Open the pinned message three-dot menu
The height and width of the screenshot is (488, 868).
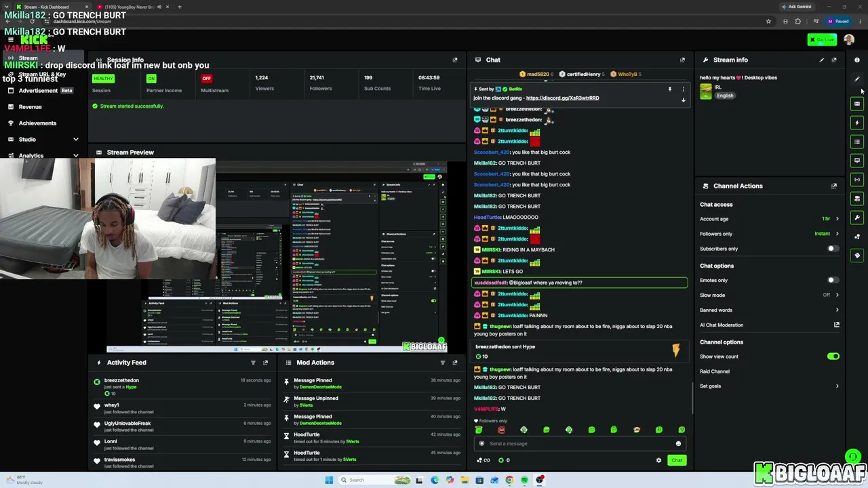[x=684, y=89]
